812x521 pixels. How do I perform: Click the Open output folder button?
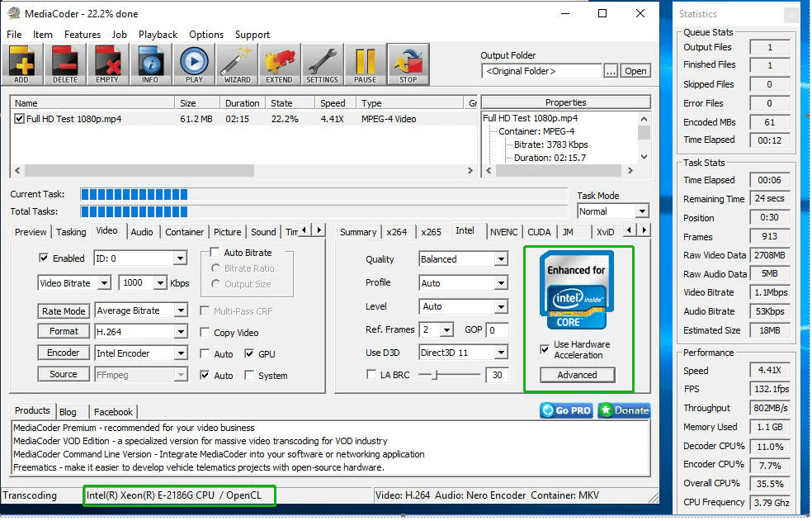[635, 71]
